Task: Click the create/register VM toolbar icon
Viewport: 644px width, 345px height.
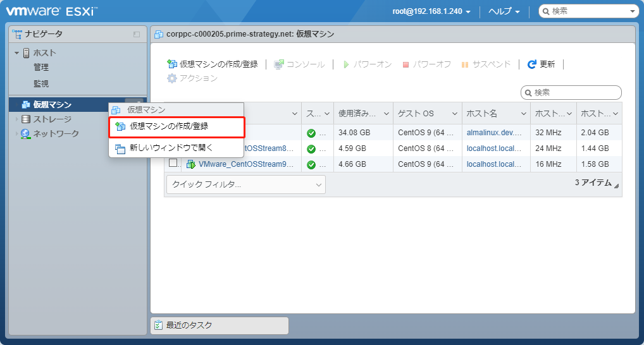Action: coord(171,64)
